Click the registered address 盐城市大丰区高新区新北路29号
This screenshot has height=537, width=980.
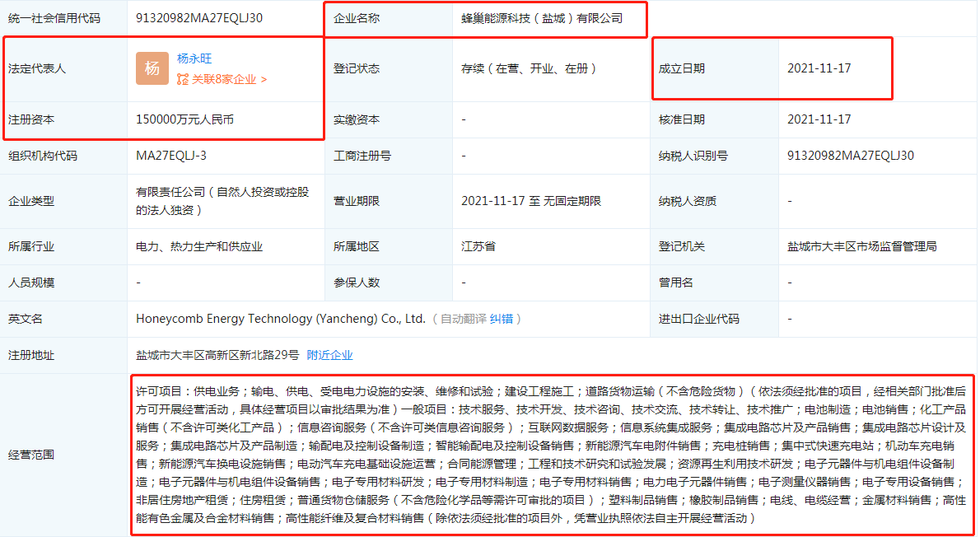point(217,355)
